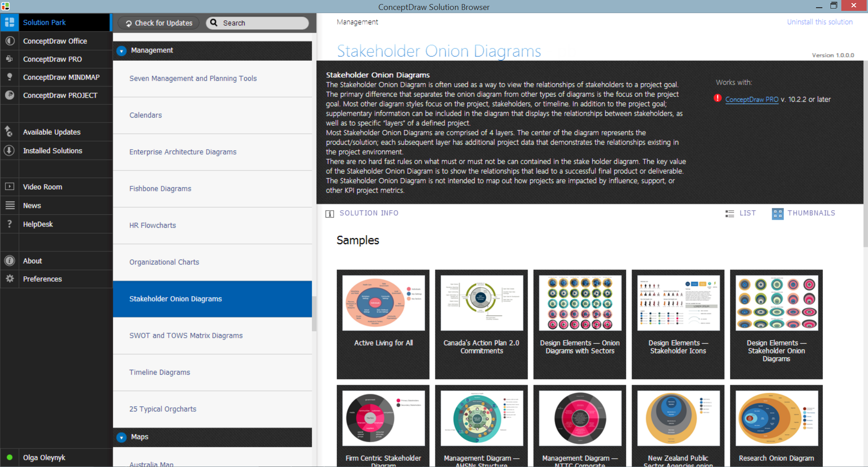Click the magnifier icon in Search
Screen dimensions: 868x467
214,23
